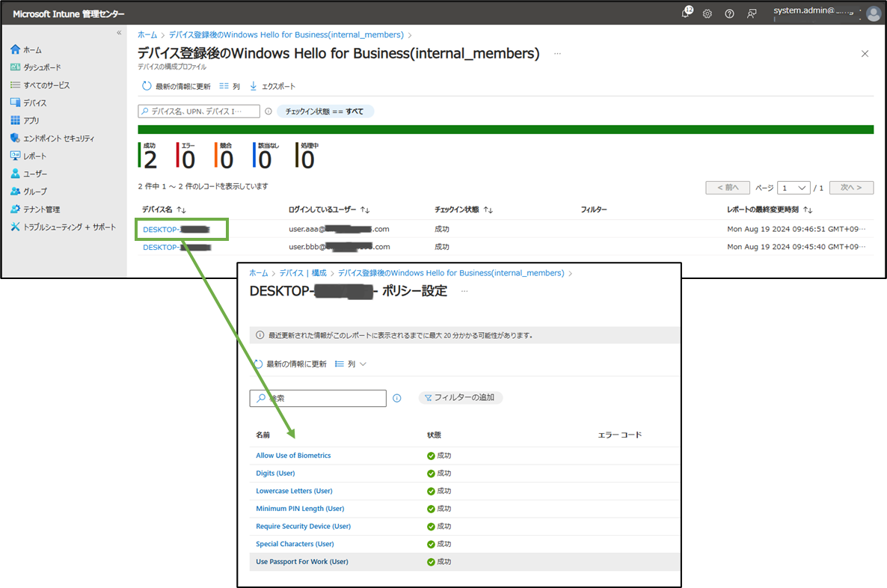Sort by device name column

point(164,209)
